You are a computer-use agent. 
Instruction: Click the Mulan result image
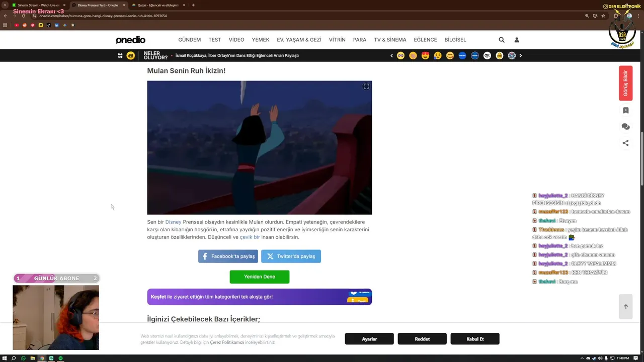[x=260, y=148]
